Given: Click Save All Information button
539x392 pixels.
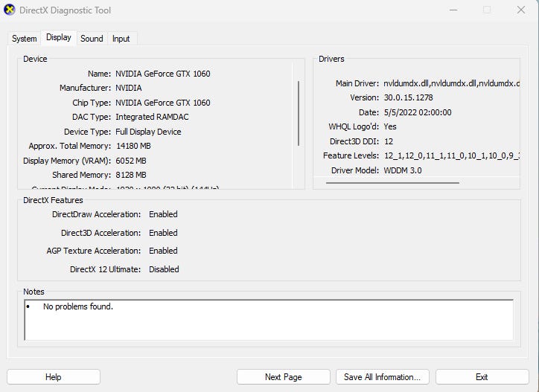Looking at the screenshot, I should 382,377.
